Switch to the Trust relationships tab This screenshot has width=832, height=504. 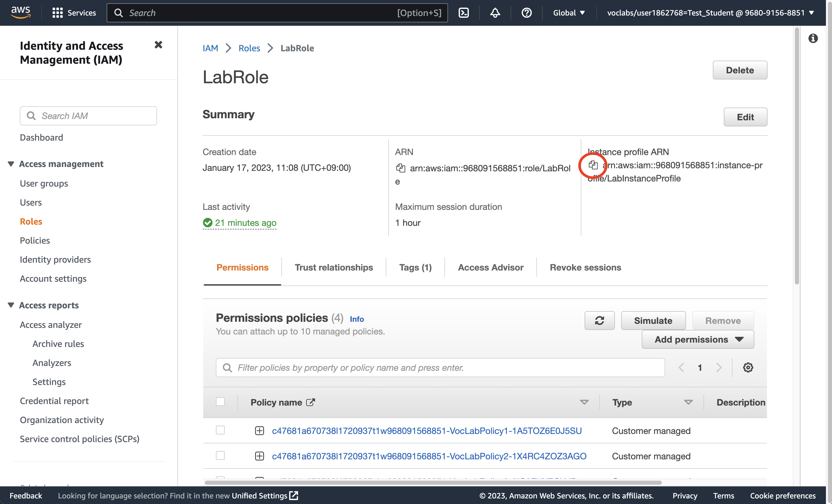click(334, 267)
